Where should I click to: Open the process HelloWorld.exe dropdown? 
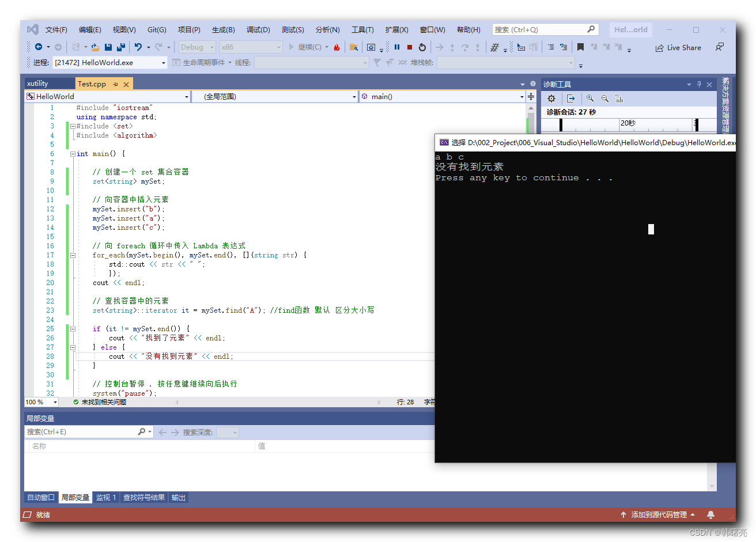[x=110, y=62]
